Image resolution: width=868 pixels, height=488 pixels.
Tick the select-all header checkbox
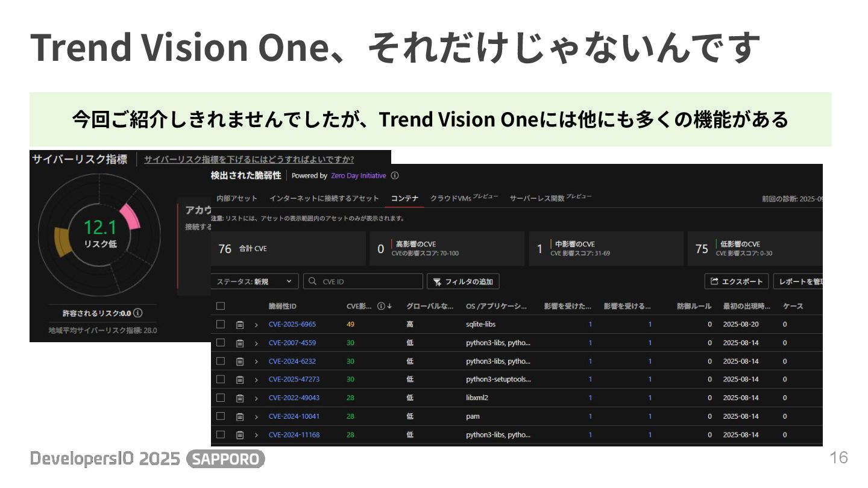point(221,306)
